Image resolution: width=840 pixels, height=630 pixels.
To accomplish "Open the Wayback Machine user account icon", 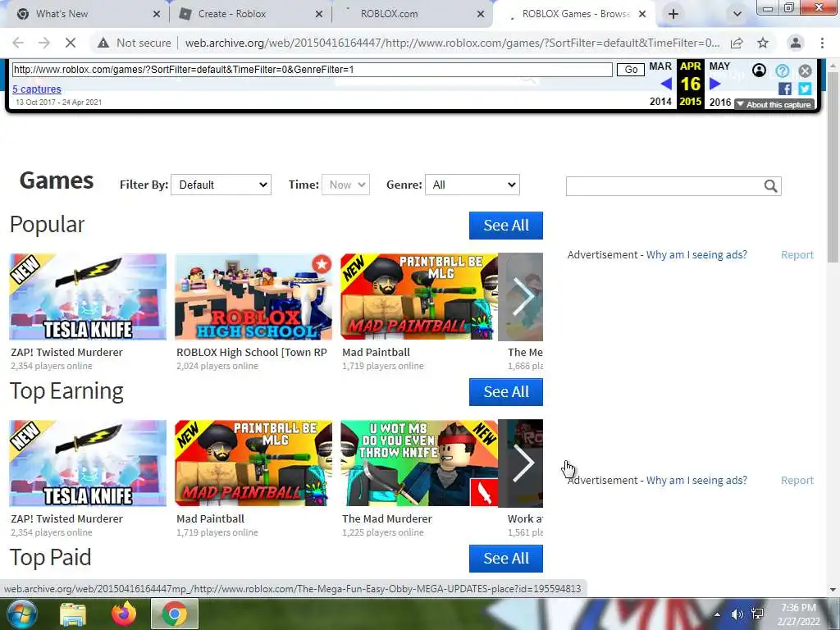I will point(759,71).
